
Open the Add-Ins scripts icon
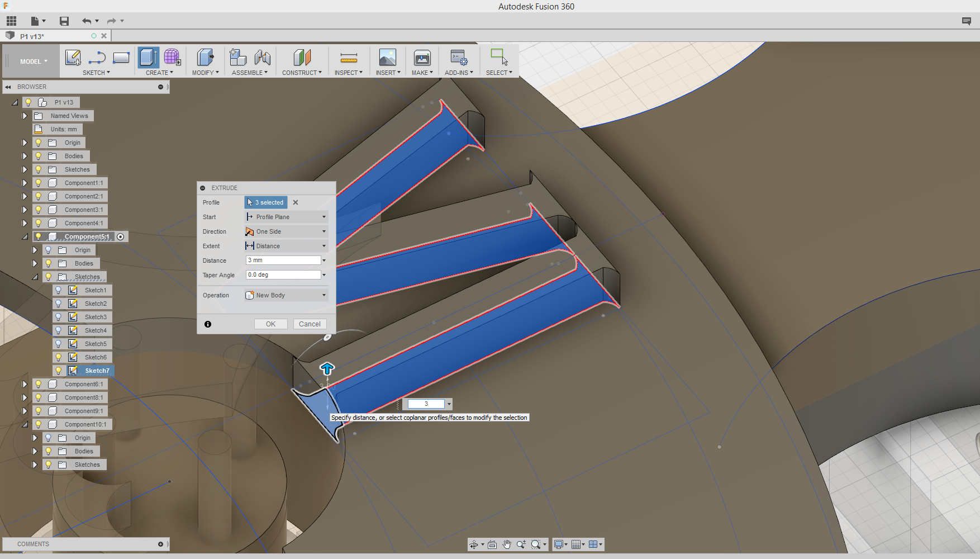459,57
